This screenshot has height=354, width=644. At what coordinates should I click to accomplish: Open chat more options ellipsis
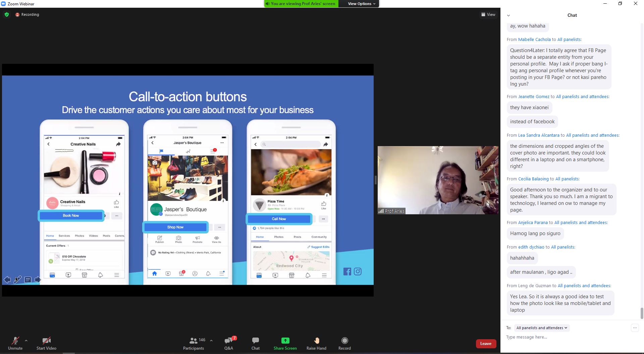[635, 328]
